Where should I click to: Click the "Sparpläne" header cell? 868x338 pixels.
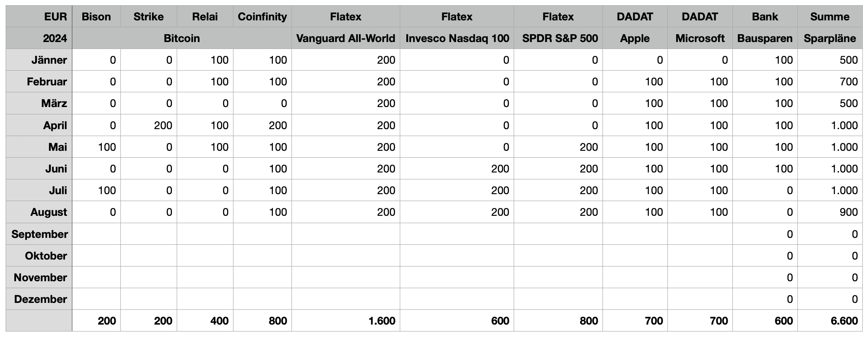(829, 39)
